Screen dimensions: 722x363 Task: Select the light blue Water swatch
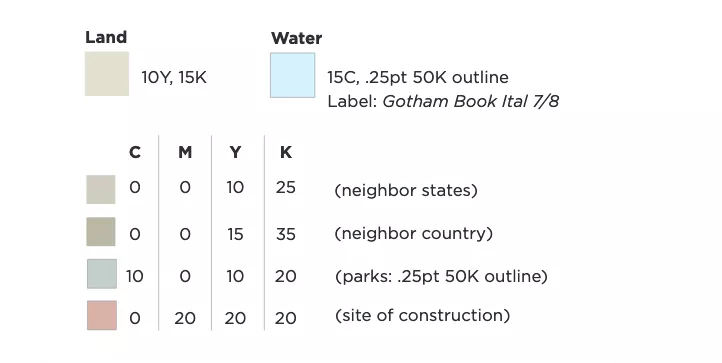pos(292,75)
